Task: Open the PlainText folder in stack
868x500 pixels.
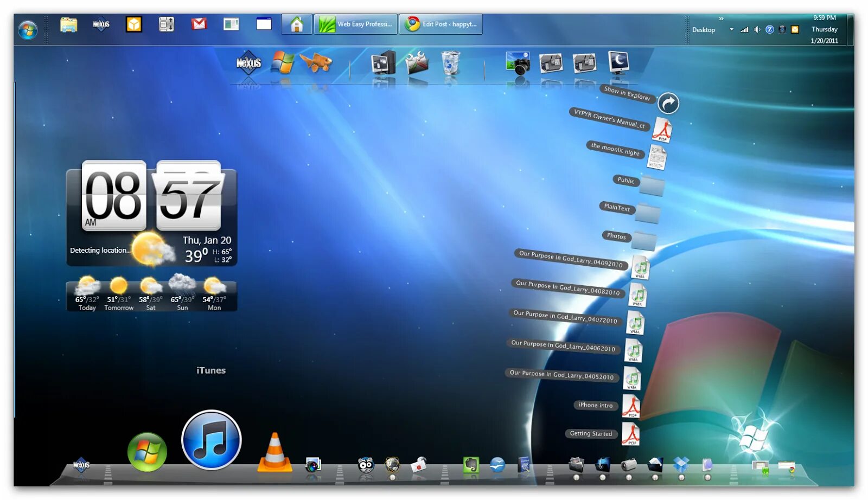Action: pos(648,213)
